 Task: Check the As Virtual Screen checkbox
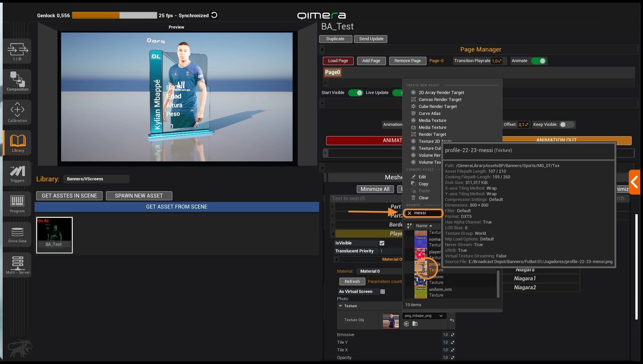[x=383, y=292]
